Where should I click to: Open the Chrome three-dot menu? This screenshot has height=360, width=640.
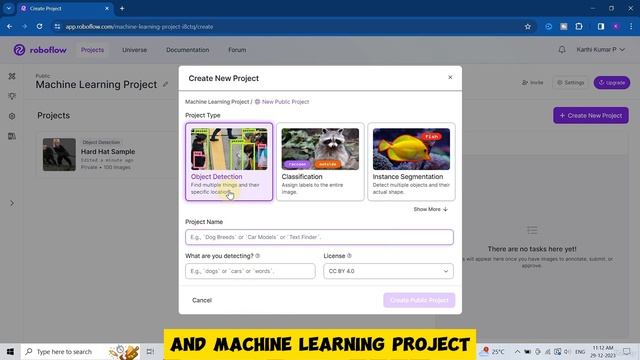pyautogui.click(x=631, y=27)
